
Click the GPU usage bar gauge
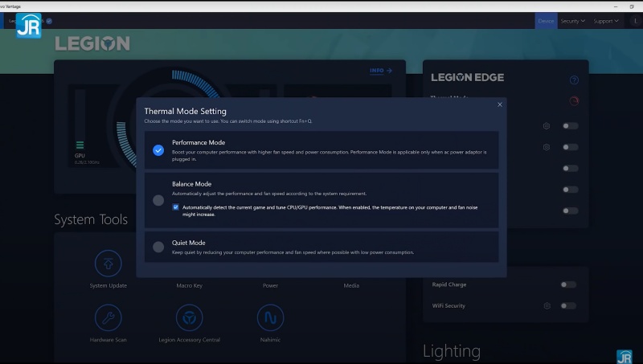(80, 119)
